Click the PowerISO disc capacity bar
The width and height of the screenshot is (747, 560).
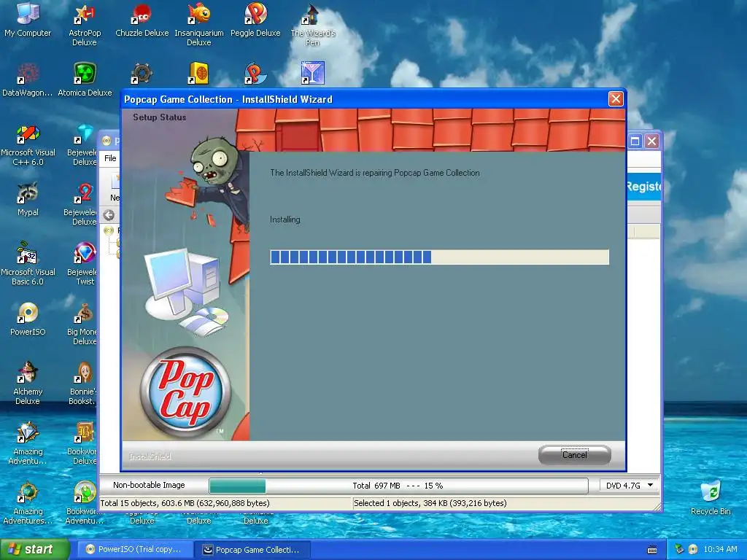pyautogui.click(x=398, y=486)
